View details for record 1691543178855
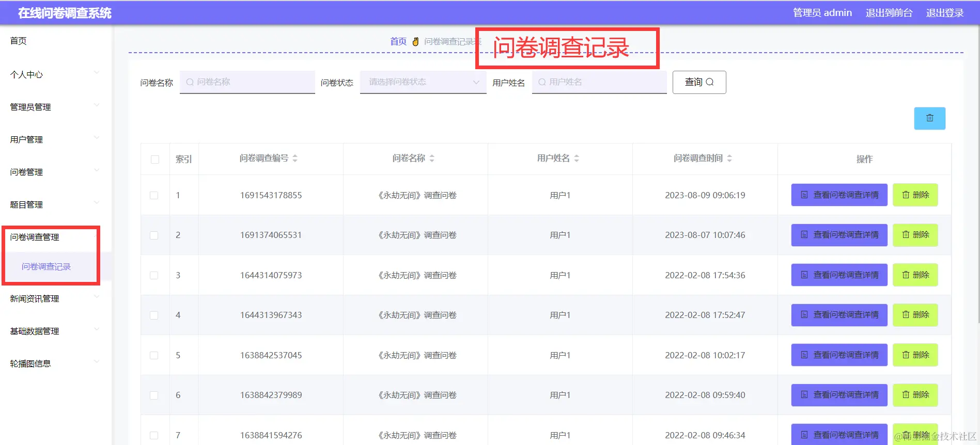The image size is (980, 445). [x=839, y=195]
